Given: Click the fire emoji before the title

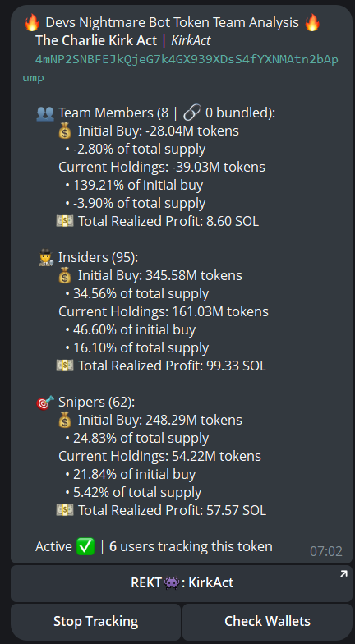Looking at the screenshot, I should coord(31,23).
